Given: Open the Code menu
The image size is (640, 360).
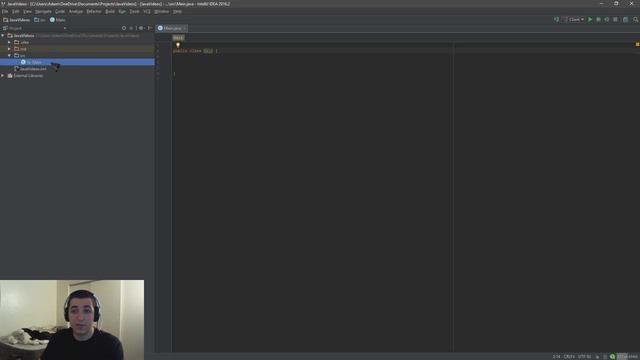Looking at the screenshot, I should pos(60,11).
